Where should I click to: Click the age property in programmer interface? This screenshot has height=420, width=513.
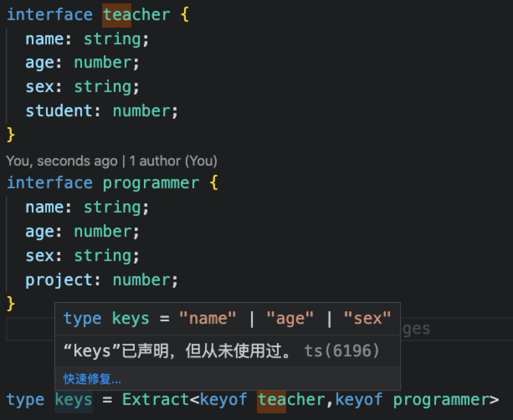click(x=40, y=231)
